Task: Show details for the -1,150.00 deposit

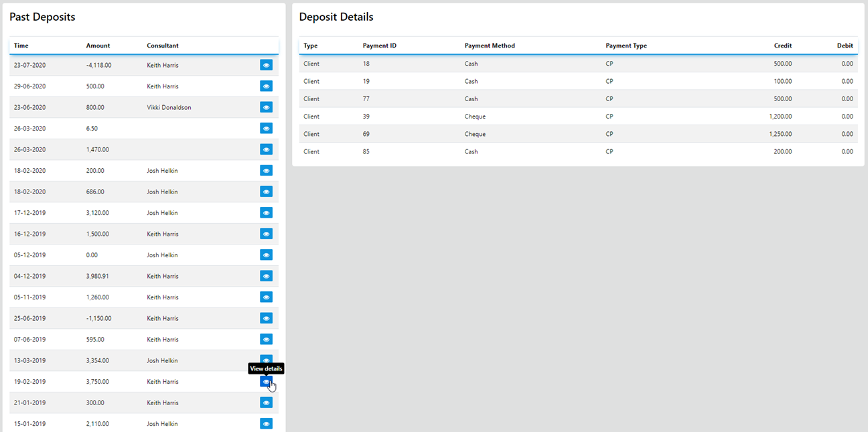Action: pos(266,318)
